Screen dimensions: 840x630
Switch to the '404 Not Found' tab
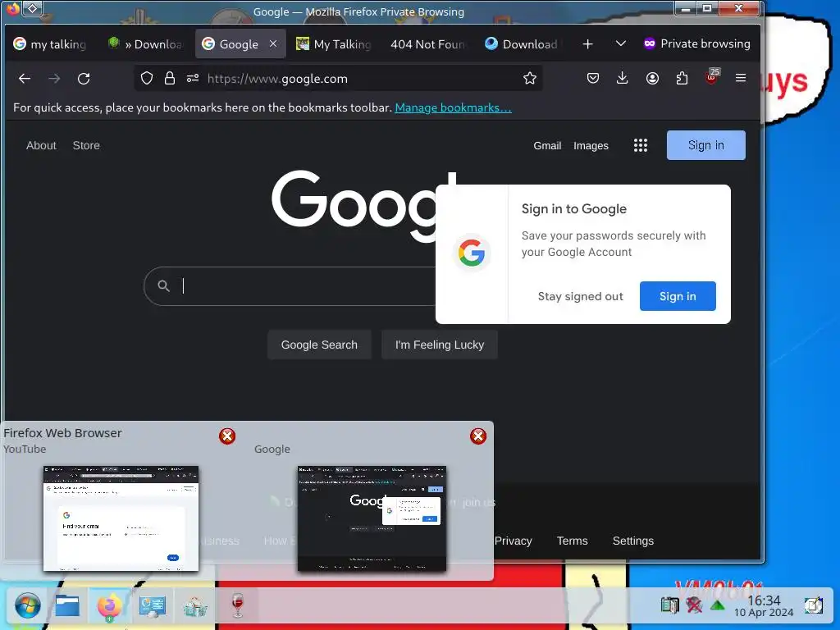pos(427,44)
